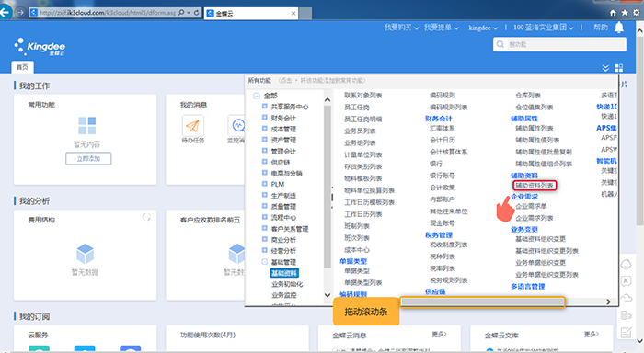This screenshot has width=644, height=353.
Task: Click the 常用功能 tiles placeholder icon
Action: tap(87, 126)
